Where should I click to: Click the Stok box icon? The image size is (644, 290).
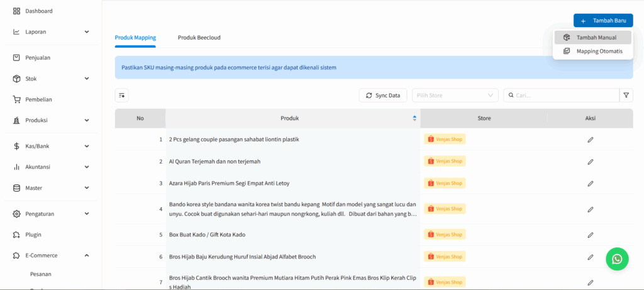16,79
